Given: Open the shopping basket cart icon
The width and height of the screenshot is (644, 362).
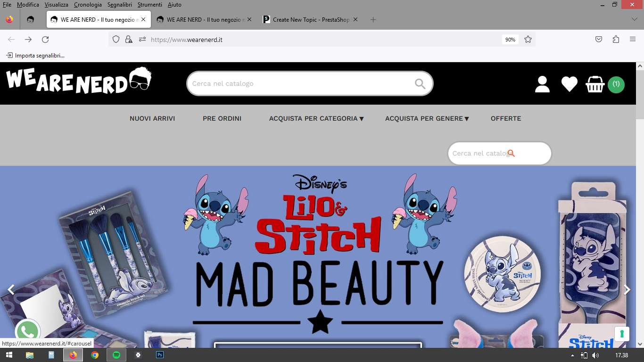Looking at the screenshot, I should coord(595,84).
